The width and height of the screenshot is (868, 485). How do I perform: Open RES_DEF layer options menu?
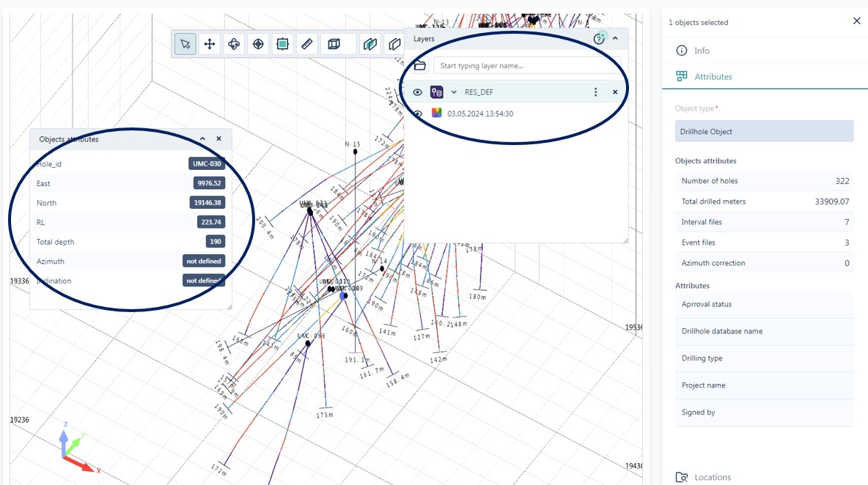coord(595,92)
